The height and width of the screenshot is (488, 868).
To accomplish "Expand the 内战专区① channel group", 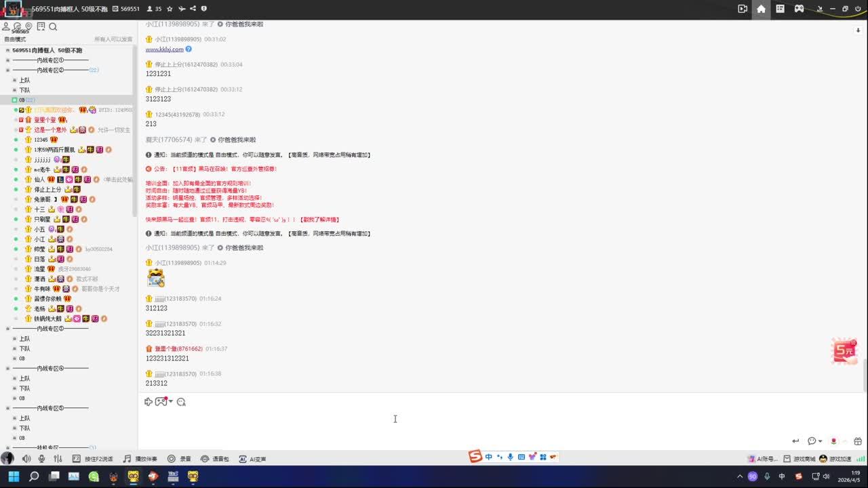I will click(x=7, y=60).
